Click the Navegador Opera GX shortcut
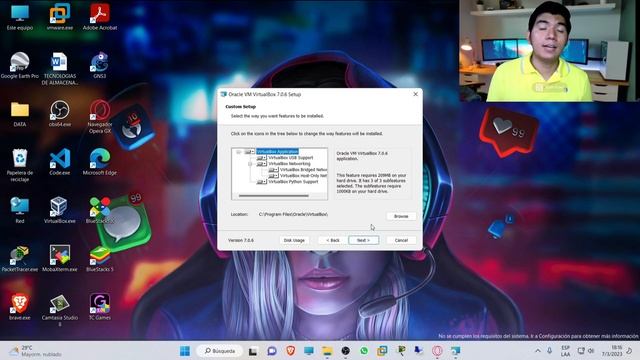Image resolution: width=640 pixels, height=360 pixels. click(100, 117)
